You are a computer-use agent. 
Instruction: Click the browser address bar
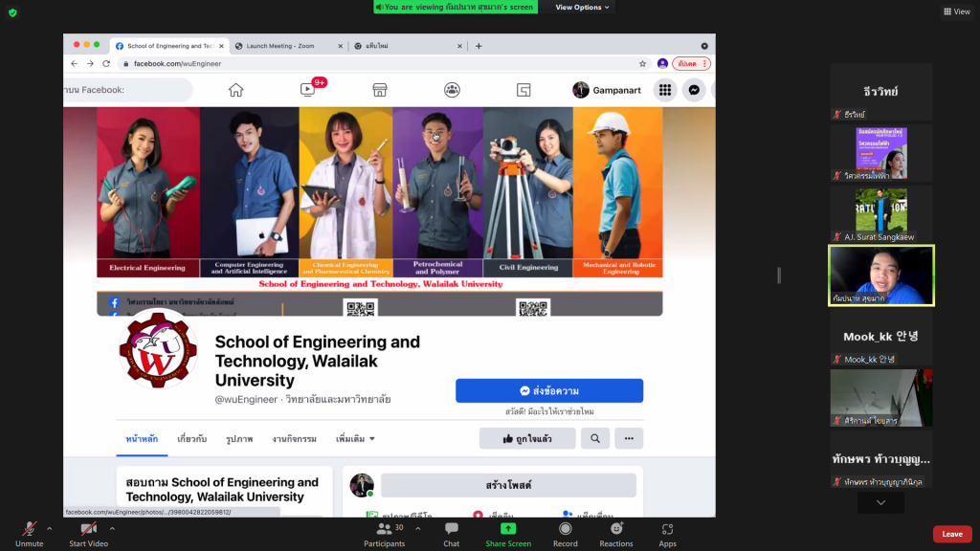pyautogui.click(x=383, y=64)
